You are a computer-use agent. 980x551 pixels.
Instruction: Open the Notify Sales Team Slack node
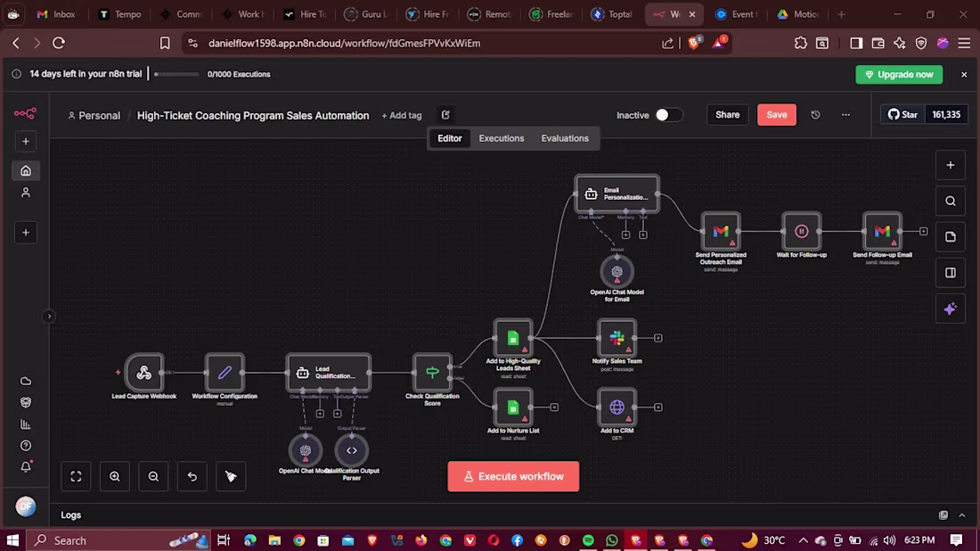click(x=617, y=338)
